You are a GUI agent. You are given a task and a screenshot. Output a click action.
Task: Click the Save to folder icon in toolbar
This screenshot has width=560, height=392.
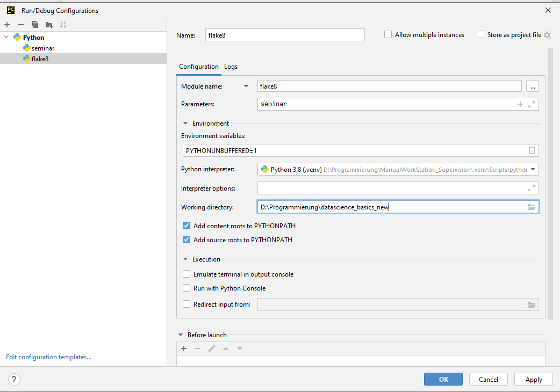49,25
